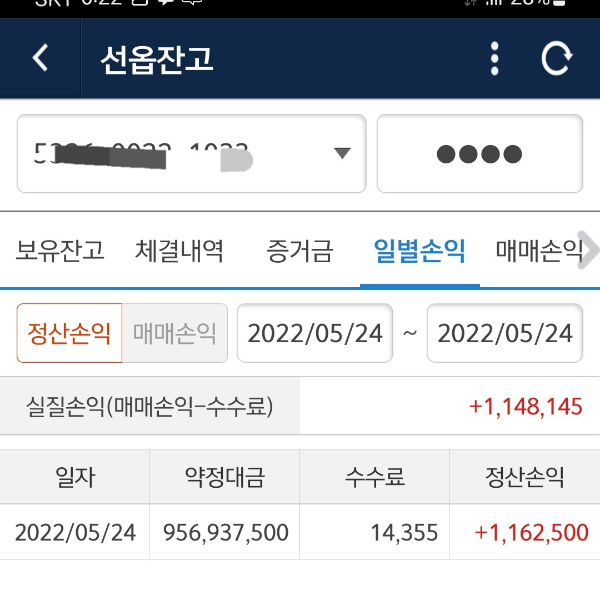
Task: Tap the back arrow icon
Action: (x=40, y=58)
